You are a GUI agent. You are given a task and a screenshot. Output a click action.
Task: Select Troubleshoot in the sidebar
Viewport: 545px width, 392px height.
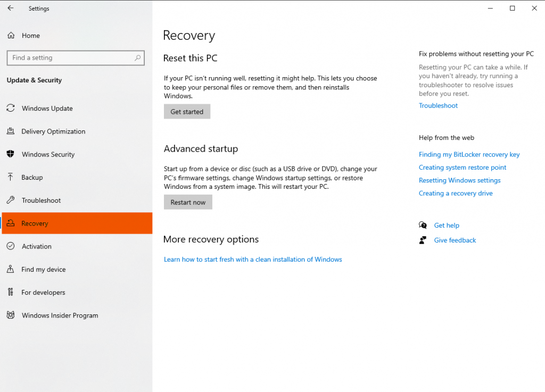click(77, 201)
